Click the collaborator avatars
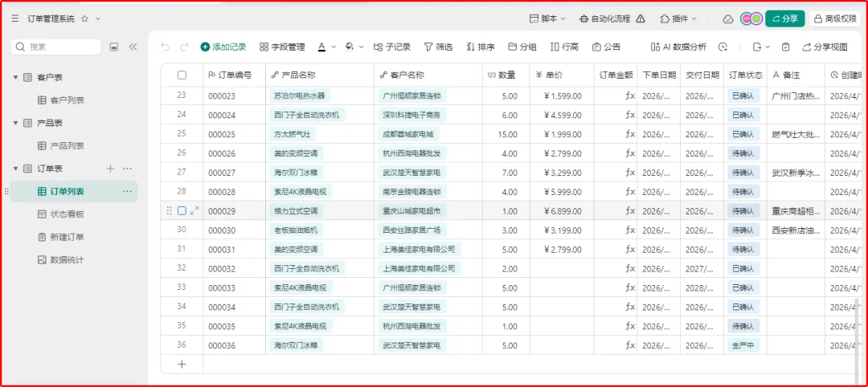 point(751,18)
